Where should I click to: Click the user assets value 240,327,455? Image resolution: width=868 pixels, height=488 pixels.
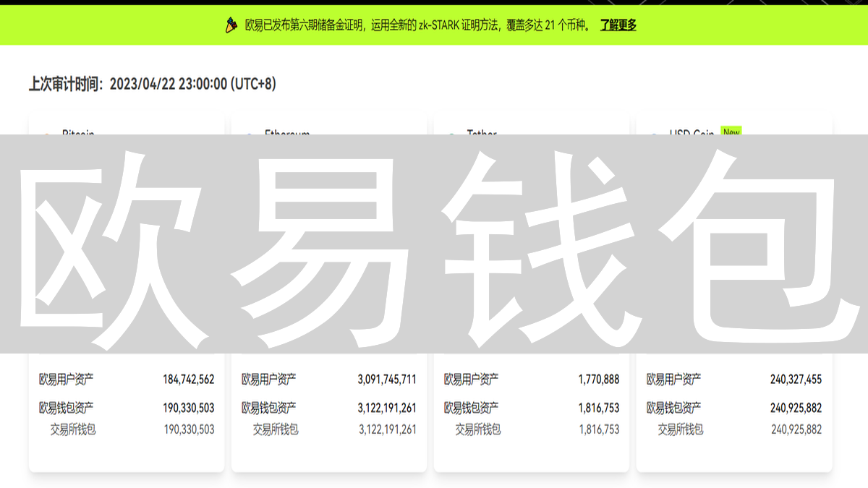(x=796, y=379)
